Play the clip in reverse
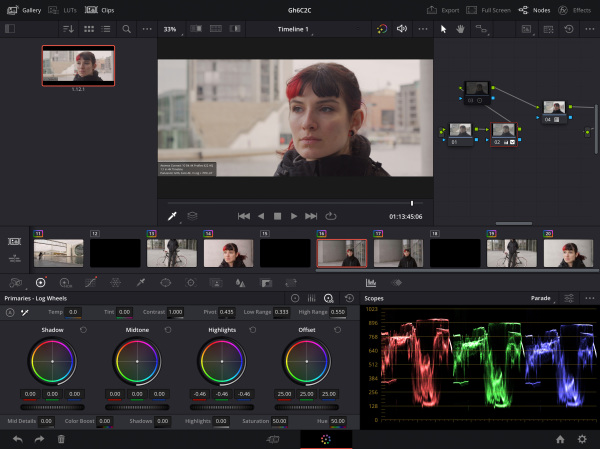 [261, 216]
